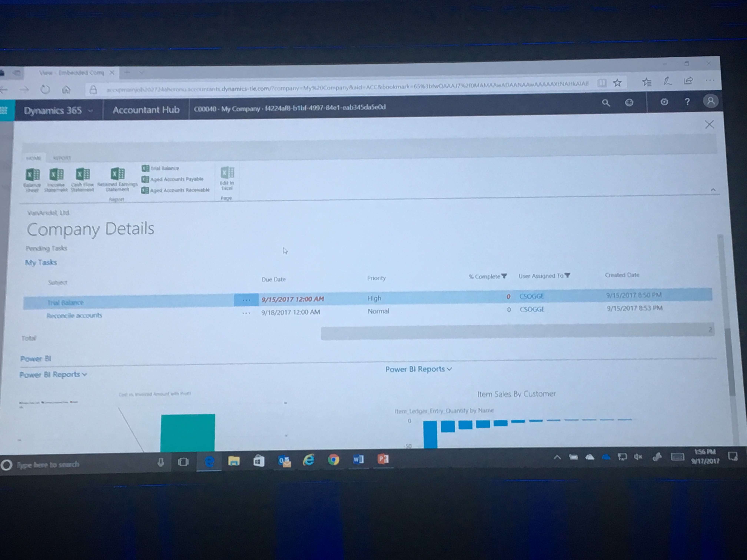Screen dimensions: 747x560
Task: Filter the % Complete column
Action: click(504, 276)
